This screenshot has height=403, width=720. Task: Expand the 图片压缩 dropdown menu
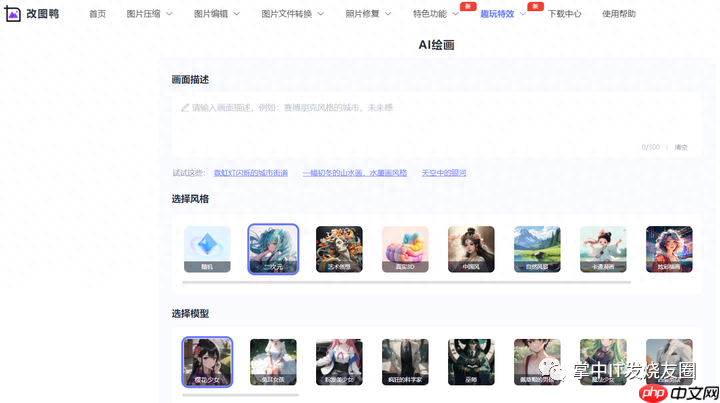coord(149,14)
